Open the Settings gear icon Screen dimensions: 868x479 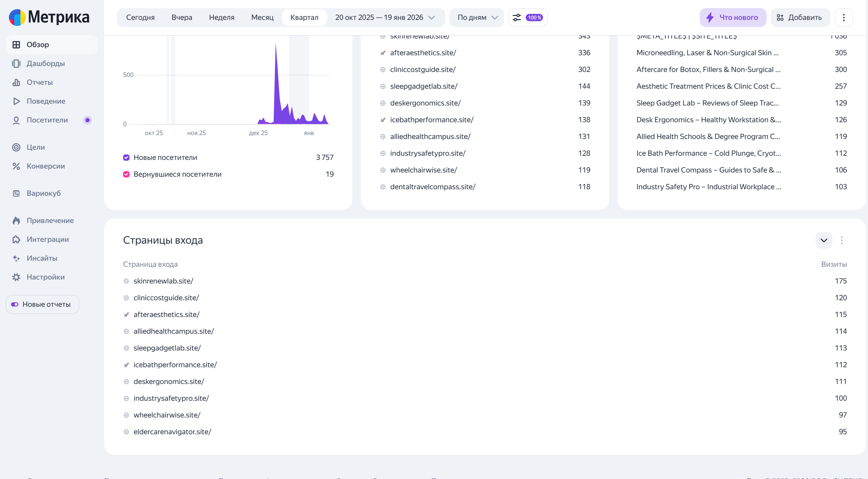16,277
